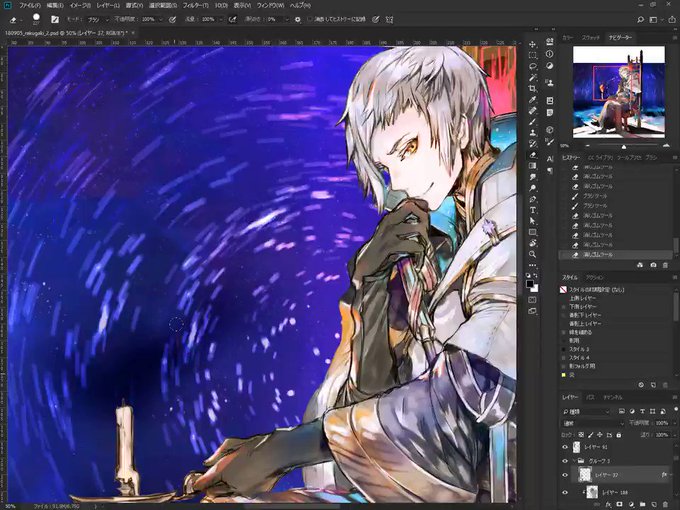Open layer style fx button at bottom
Viewport: 680px width, 510px height.
click(x=608, y=504)
